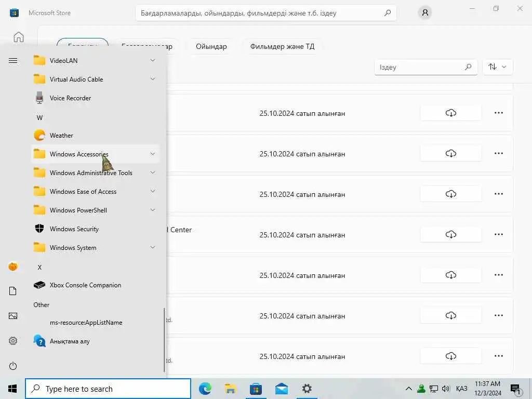Click the X letter group header

(39, 267)
